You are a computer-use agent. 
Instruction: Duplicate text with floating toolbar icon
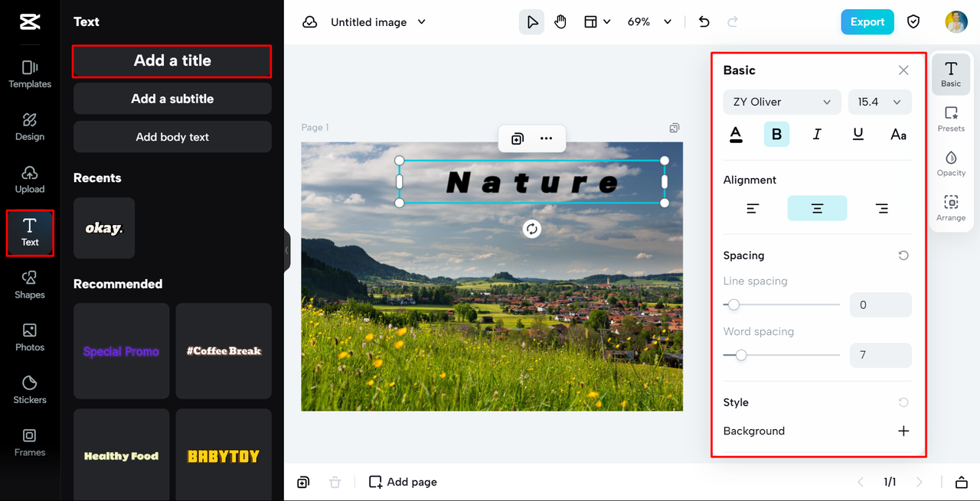518,138
